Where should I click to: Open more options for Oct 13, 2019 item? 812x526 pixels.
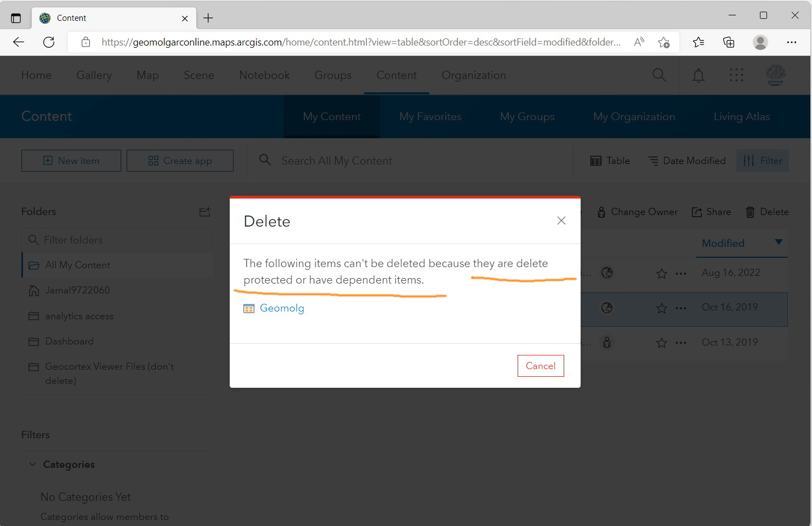pos(681,343)
